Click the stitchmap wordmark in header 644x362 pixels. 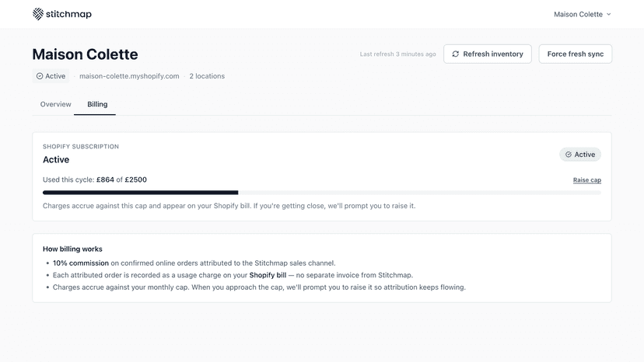pos(68,14)
